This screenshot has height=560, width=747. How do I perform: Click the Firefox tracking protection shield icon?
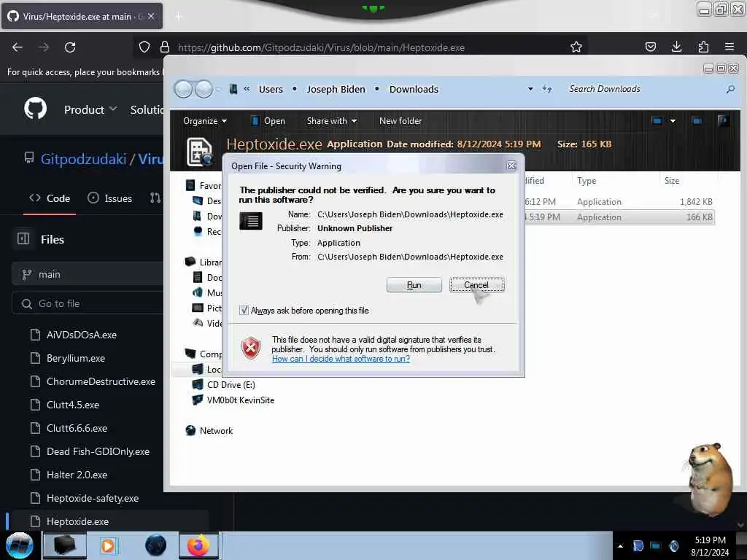(x=144, y=47)
